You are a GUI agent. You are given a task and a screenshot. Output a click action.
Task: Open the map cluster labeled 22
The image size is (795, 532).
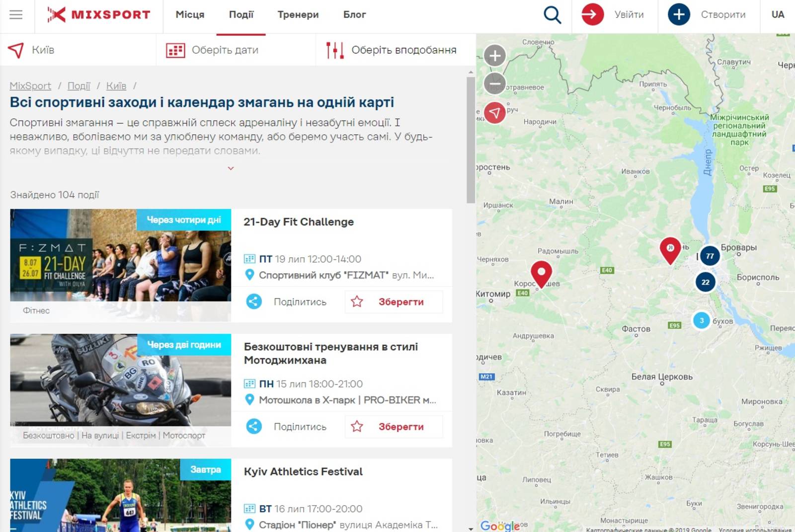click(706, 282)
